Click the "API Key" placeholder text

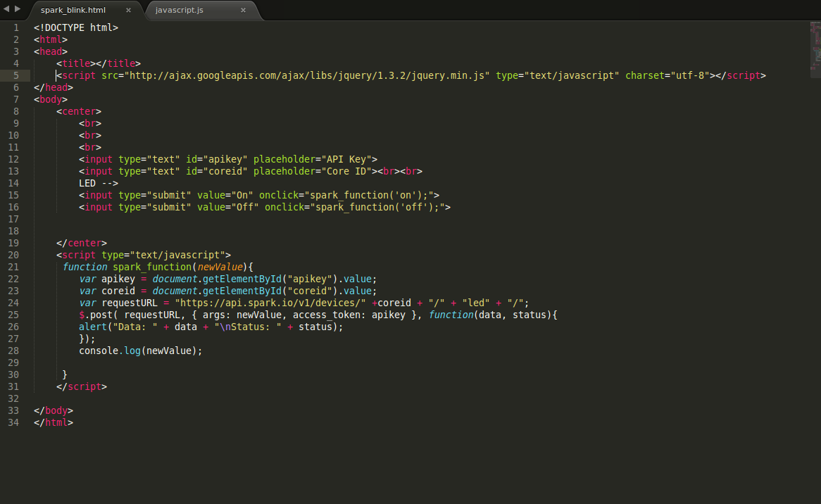tap(346, 159)
